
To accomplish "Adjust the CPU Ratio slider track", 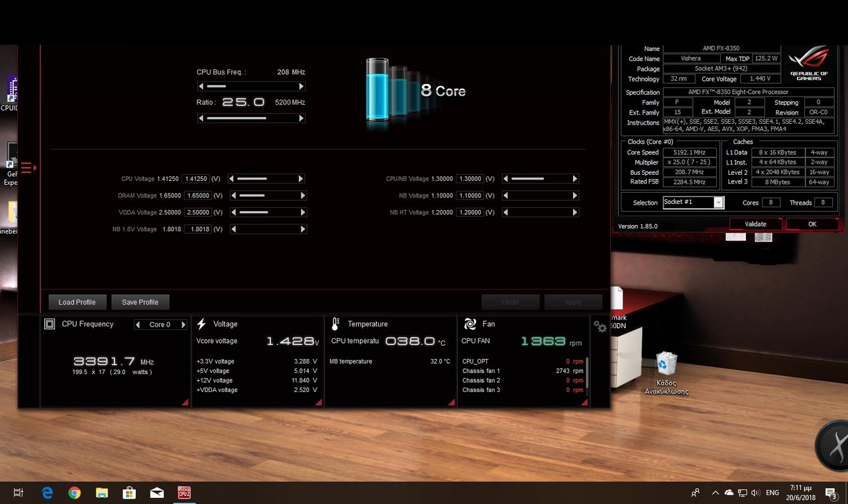I will (x=252, y=119).
